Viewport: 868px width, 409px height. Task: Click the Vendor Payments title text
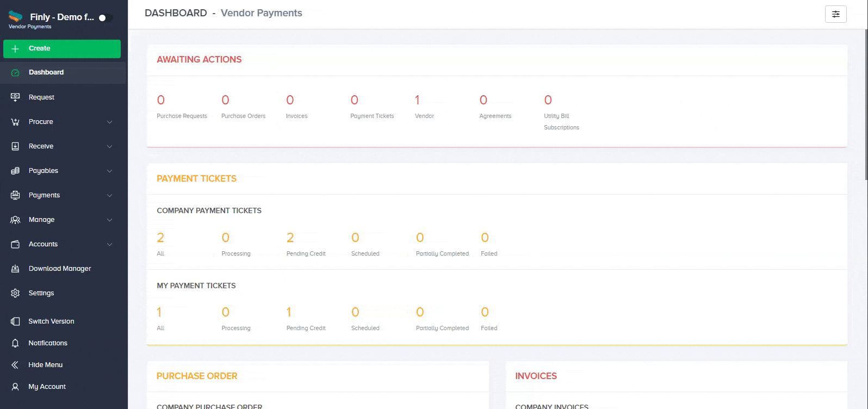click(x=262, y=13)
